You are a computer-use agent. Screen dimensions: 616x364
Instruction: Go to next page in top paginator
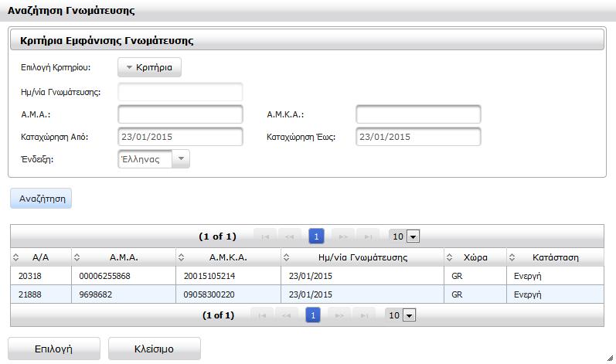[x=343, y=236]
